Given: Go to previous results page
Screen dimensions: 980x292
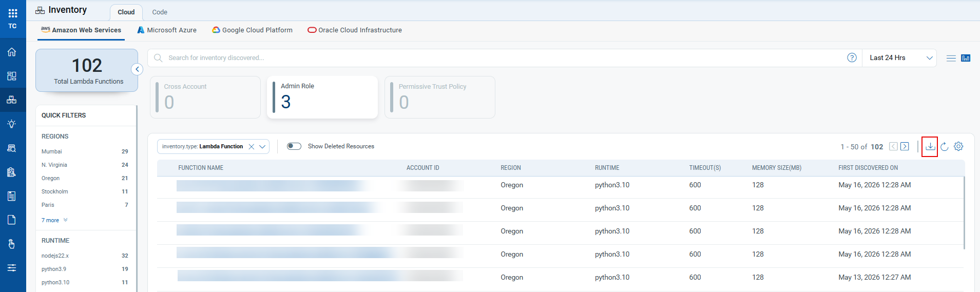Looking at the screenshot, I should tap(893, 147).
